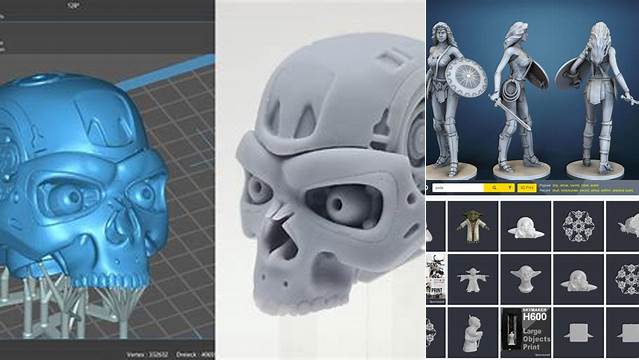The image size is (639, 360).
Task: Click the yellow search magnifier icon
Action: pos(494,188)
